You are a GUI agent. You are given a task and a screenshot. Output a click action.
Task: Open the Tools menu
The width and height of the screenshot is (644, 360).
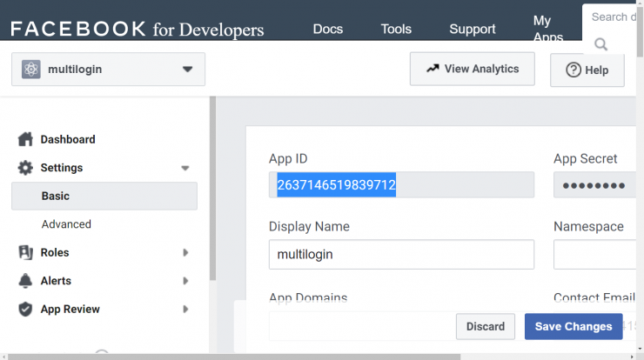(396, 30)
